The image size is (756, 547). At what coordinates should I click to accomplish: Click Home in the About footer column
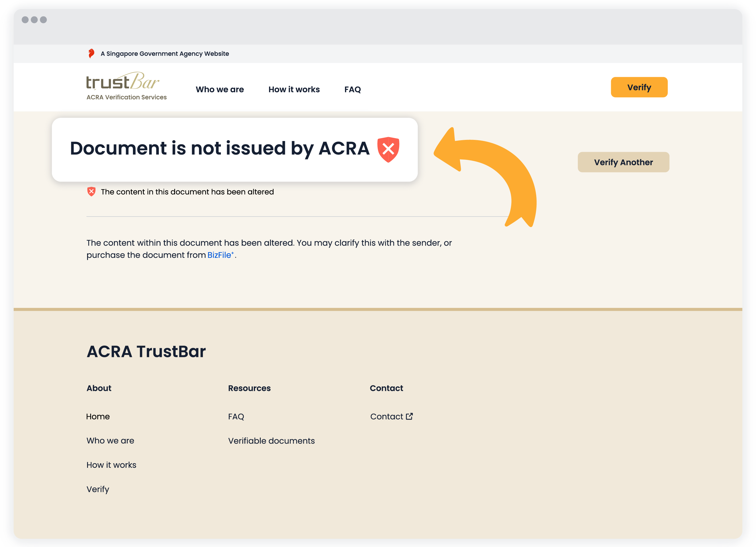(x=98, y=416)
